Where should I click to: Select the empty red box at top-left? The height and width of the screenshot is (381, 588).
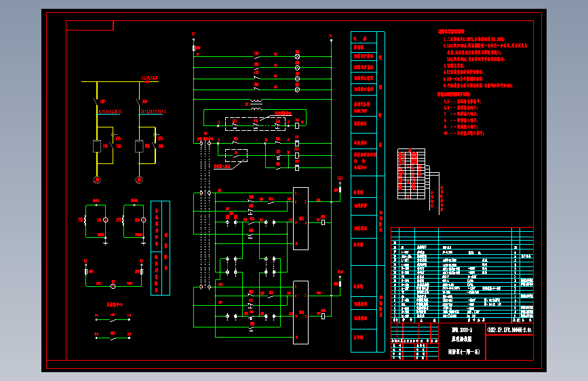click(x=90, y=26)
